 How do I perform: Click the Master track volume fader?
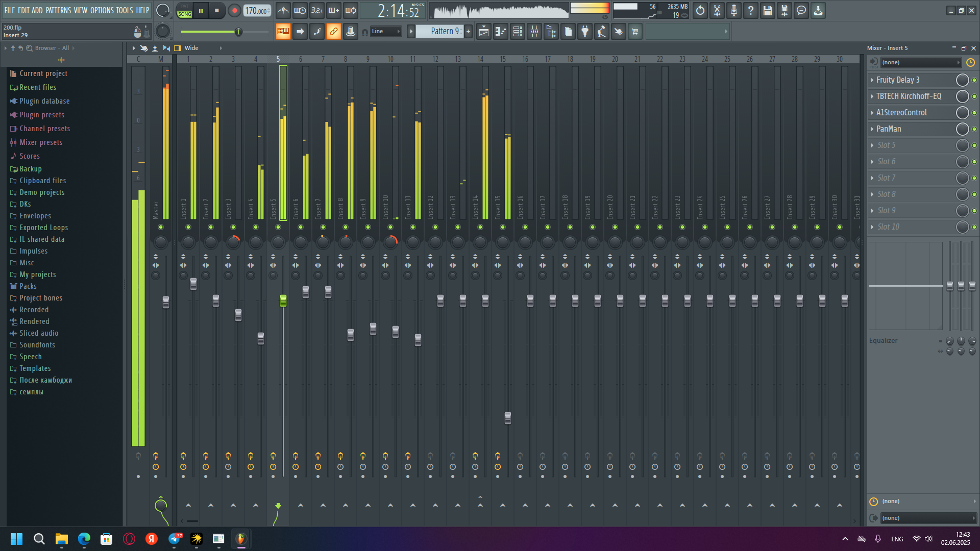[166, 302]
